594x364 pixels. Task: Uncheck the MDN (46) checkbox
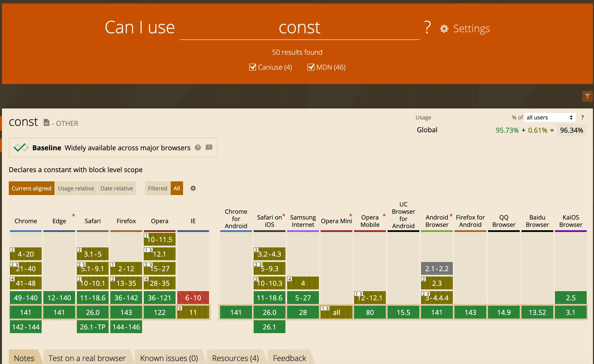[x=311, y=67]
